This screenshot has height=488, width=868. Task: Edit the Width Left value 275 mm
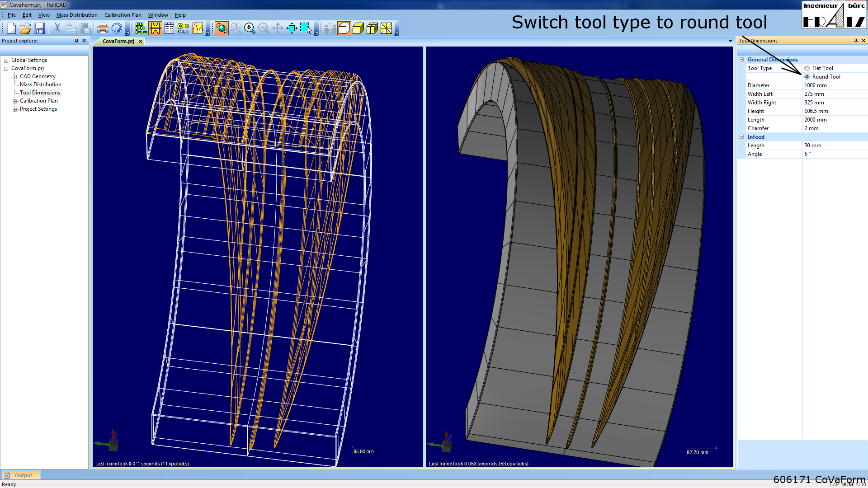[835, 94]
